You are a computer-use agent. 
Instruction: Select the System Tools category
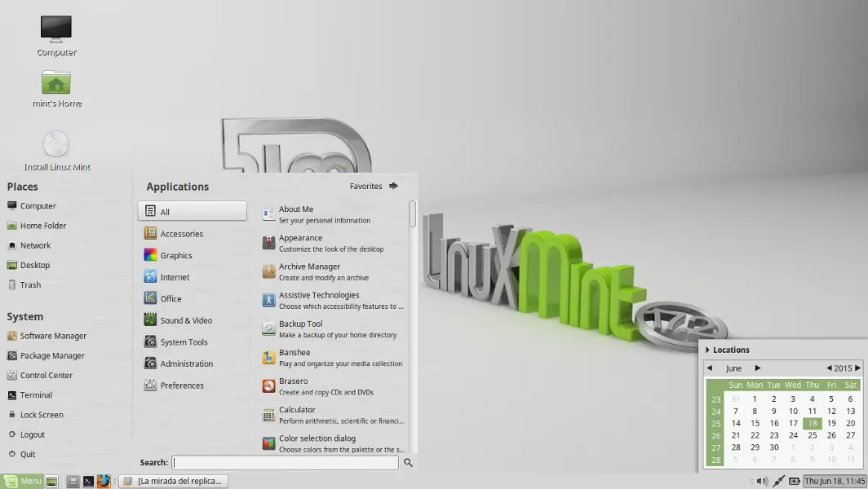[193, 341]
